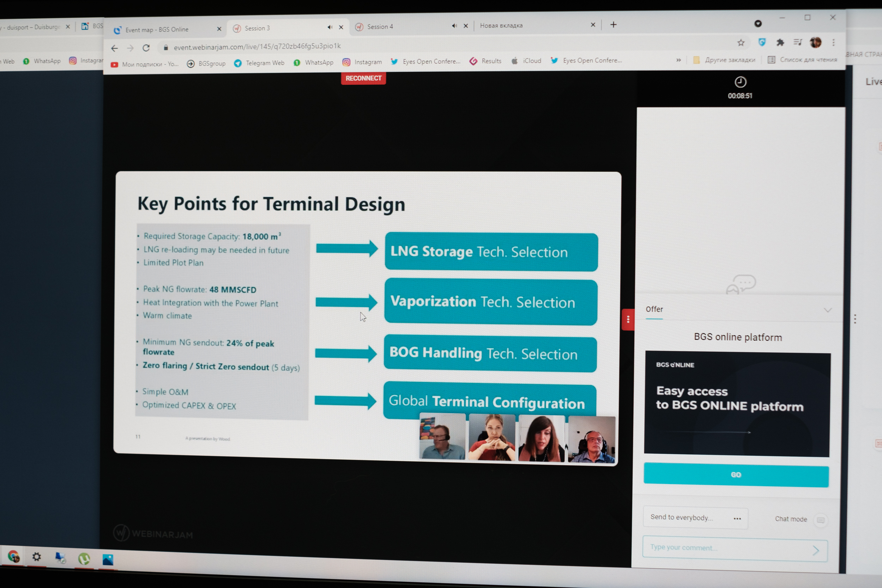Click red three-dot panel handle
Image resolution: width=882 pixels, height=588 pixels.
pos(628,320)
